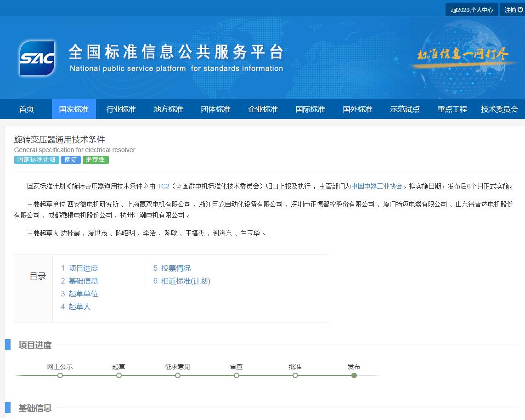Jump to 1 项目进度 section
The image size is (525, 420).
point(79,268)
